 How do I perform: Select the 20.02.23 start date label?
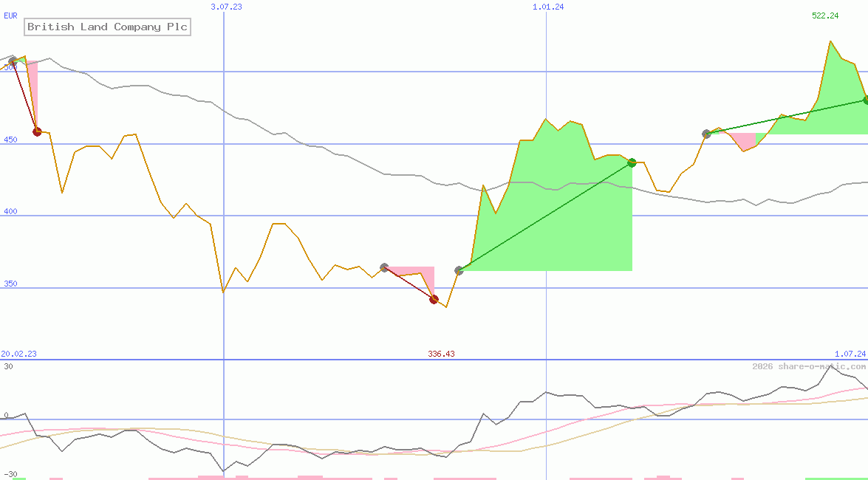[18, 354]
